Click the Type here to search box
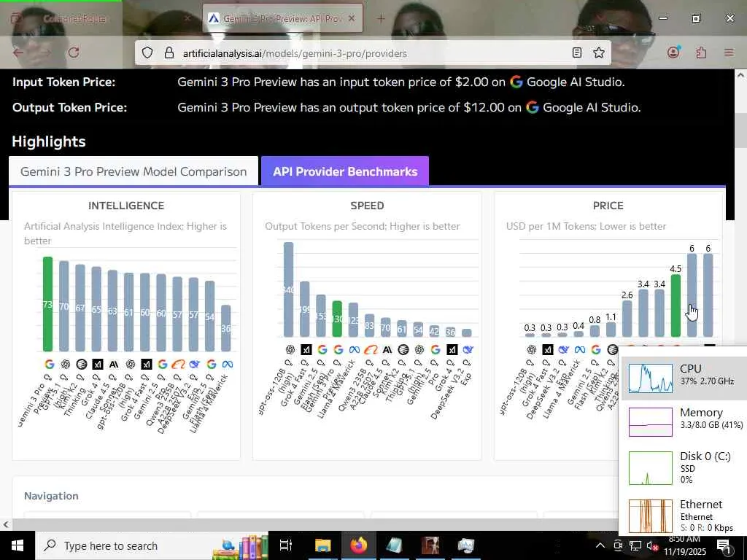 pos(152,545)
